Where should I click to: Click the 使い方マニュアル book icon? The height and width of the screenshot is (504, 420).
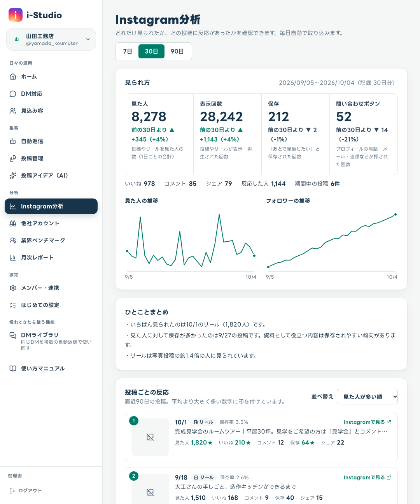pyautogui.click(x=13, y=369)
